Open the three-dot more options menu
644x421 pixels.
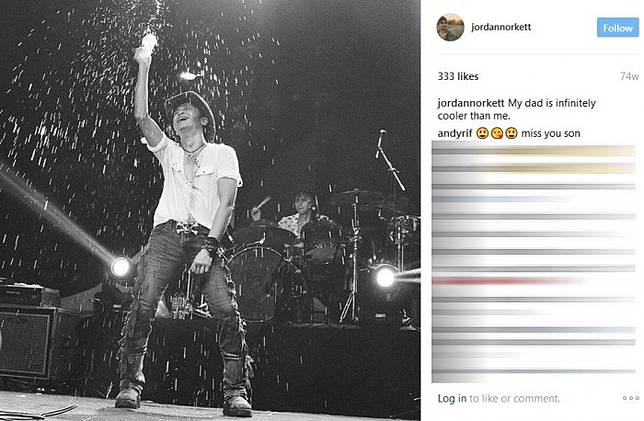click(631, 398)
